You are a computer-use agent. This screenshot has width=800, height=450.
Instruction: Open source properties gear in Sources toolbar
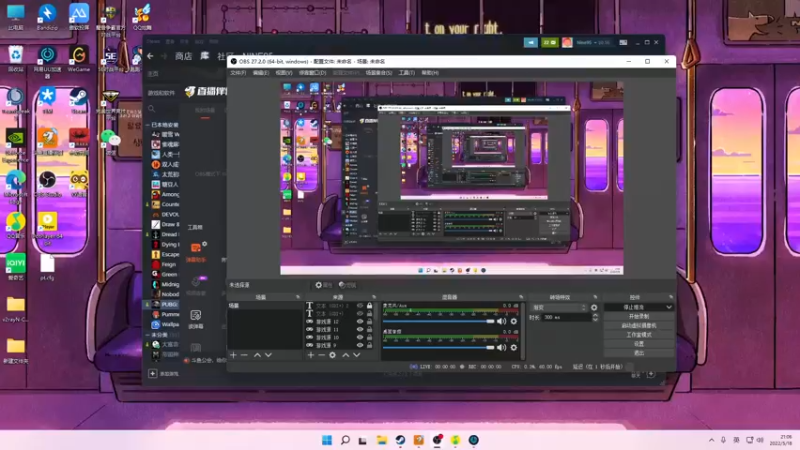tap(333, 355)
